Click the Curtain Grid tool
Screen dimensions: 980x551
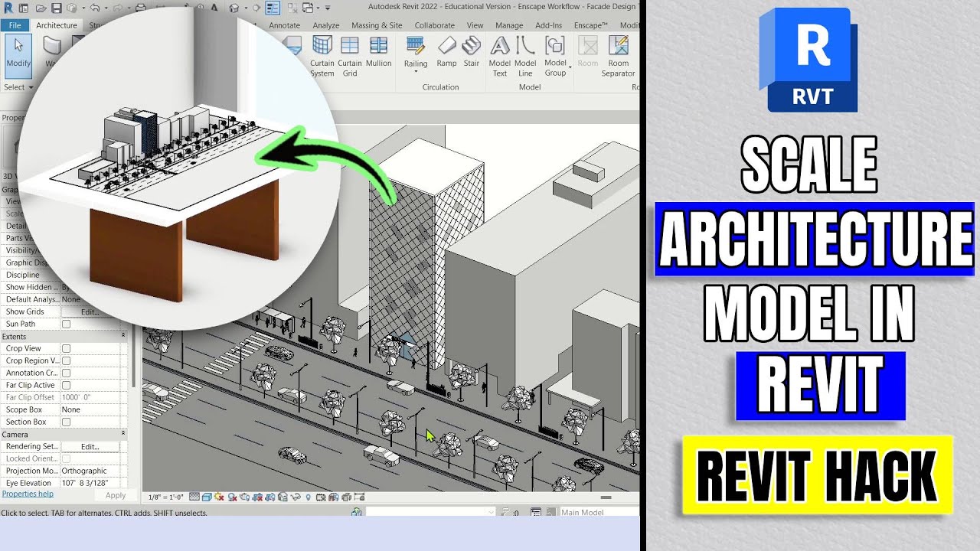pos(350,56)
